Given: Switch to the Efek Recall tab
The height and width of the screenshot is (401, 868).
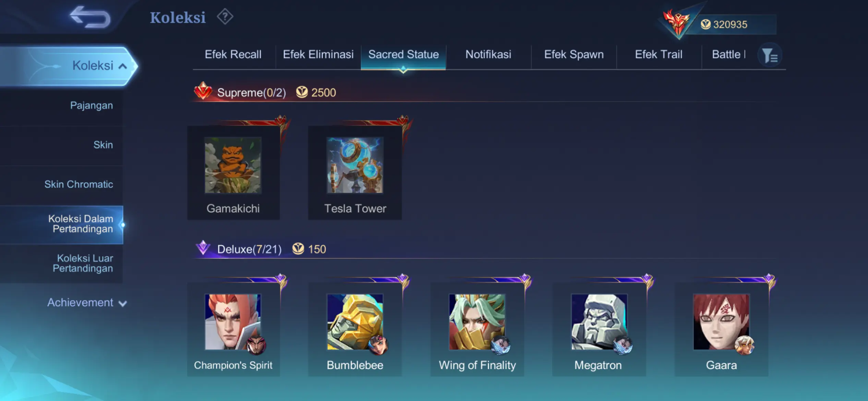Looking at the screenshot, I should [x=233, y=54].
